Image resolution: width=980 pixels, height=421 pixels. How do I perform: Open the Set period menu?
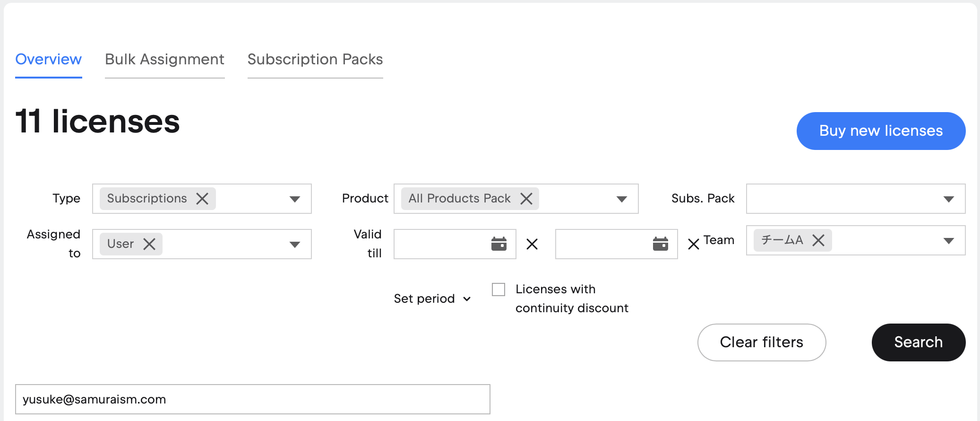[x=432, y=299]
